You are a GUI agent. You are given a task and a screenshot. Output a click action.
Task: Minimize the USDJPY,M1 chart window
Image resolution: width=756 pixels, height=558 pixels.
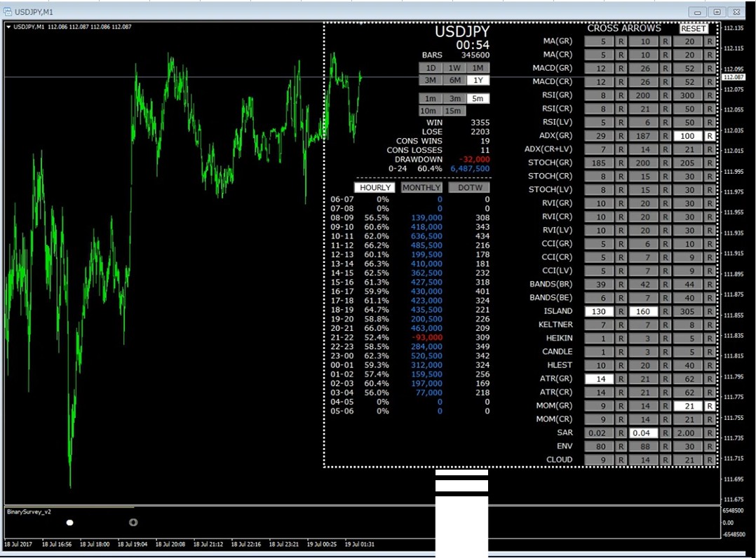coord(697,12)
